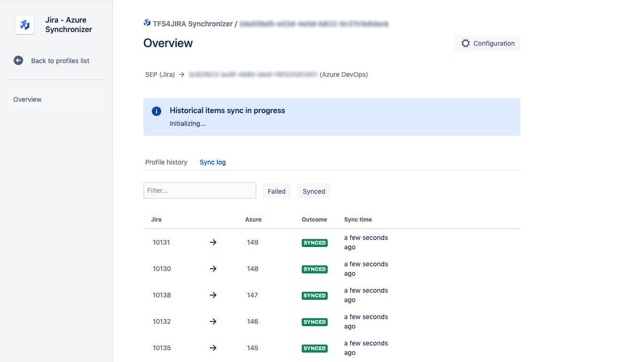Open Overview in the sidebar
The image size is (644, 362).
56,99
